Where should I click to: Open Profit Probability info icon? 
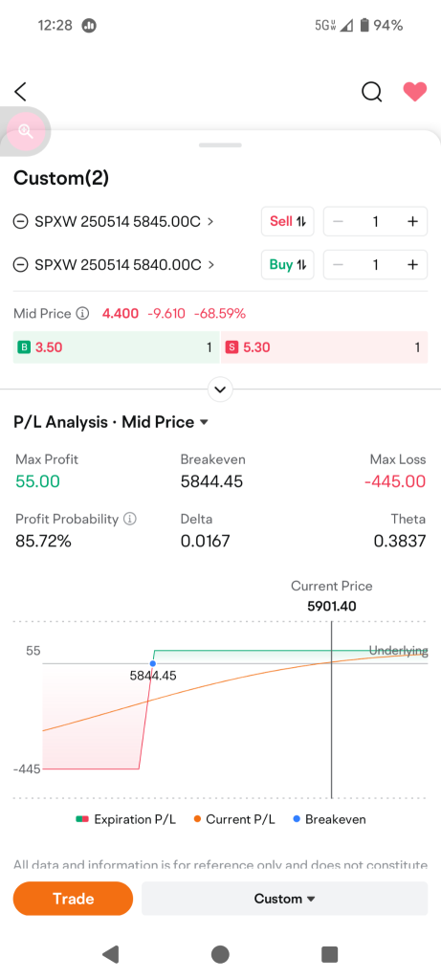coord(130,519)
